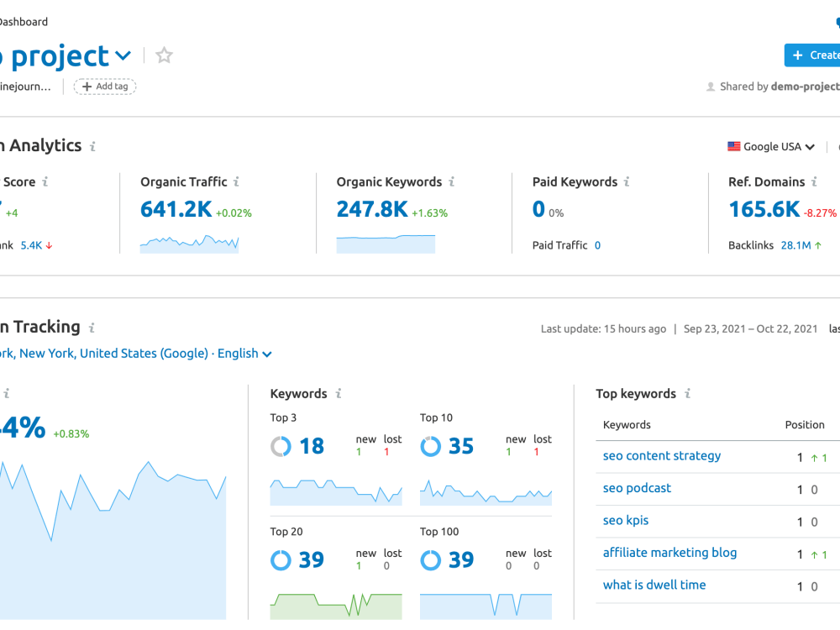Click info icon next to Paid Keywords
Screen dimensions: 840x630
click(627, 181)
